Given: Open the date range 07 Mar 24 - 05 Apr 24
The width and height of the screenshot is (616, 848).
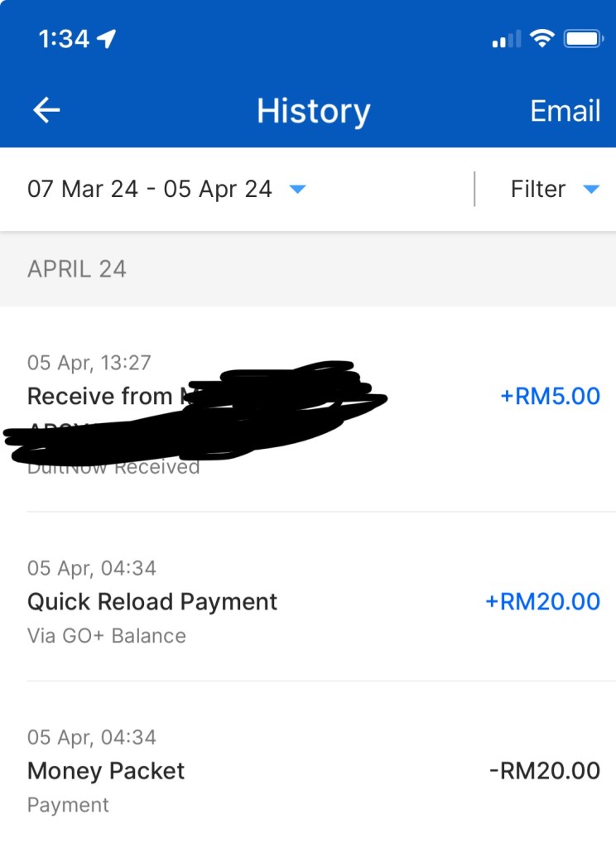Looking at the screenshot, I should click(150, 189).
